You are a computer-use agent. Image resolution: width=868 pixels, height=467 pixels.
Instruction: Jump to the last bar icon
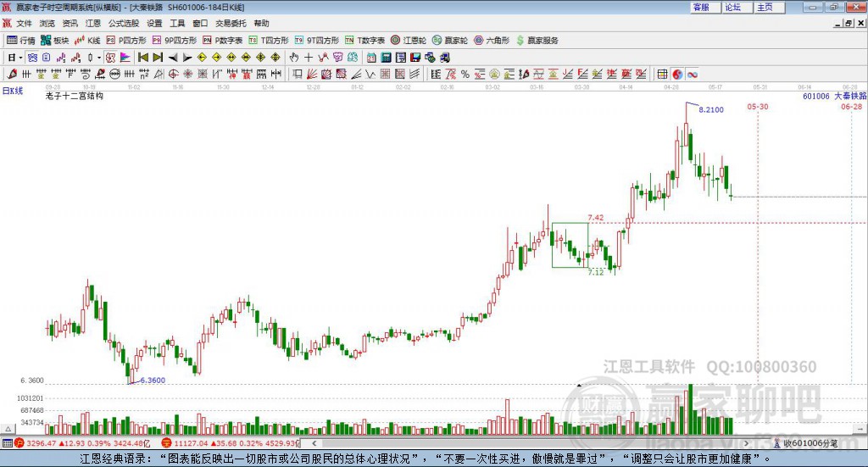[x=158, y=58]
